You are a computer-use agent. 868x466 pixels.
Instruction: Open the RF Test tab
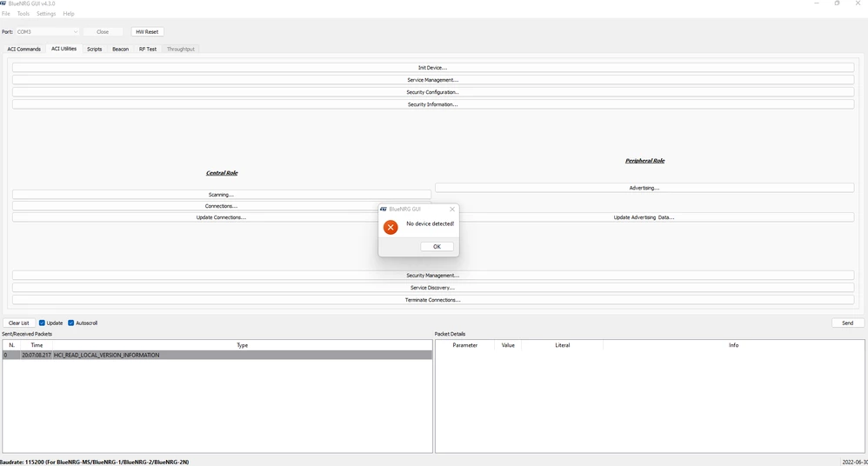148,50
